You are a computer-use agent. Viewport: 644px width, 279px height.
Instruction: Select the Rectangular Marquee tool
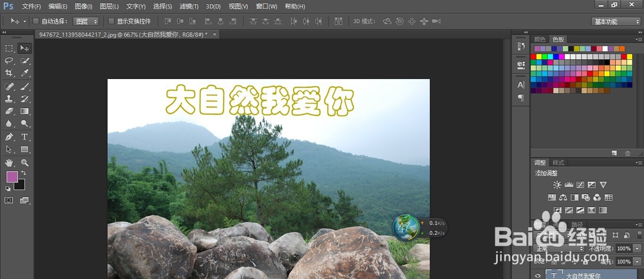[x=9, y=48]
